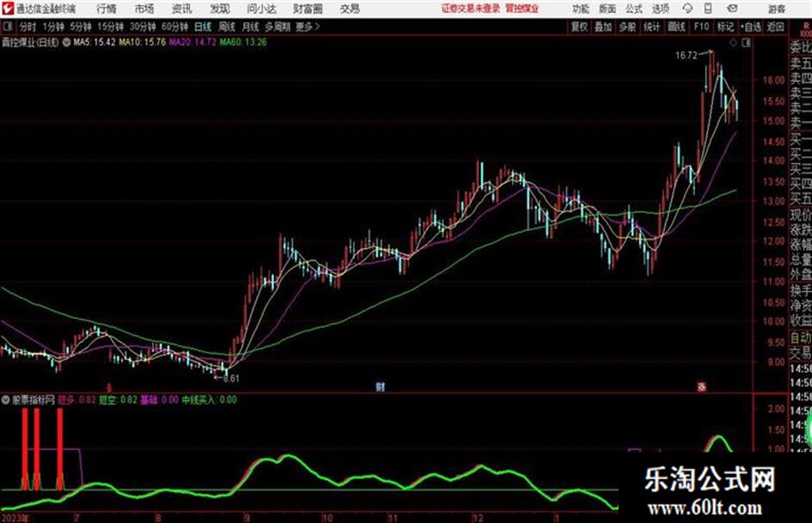Screen dimensions: 812x523
Task: Open the 问小达 menu
Action: tap(261, 9)
